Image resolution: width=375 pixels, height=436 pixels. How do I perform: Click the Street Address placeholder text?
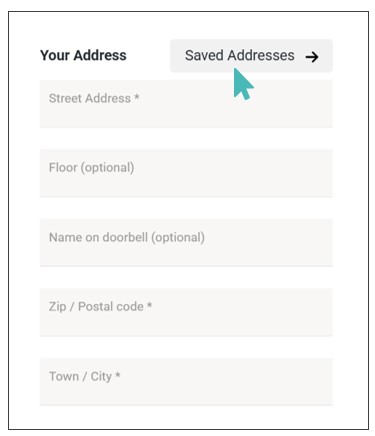pos(90,98)
